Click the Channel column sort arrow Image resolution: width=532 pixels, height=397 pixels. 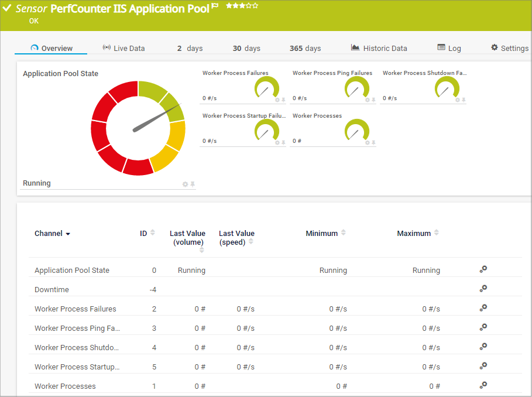click(x=68, y=234)
